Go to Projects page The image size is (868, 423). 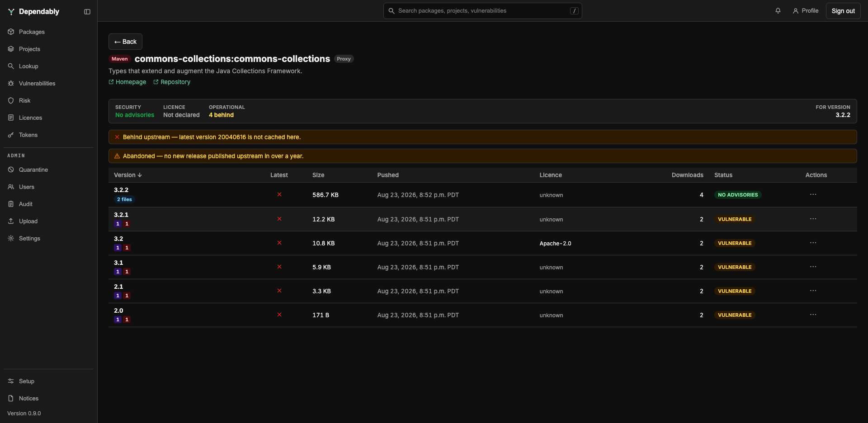[x=29, y=49]
